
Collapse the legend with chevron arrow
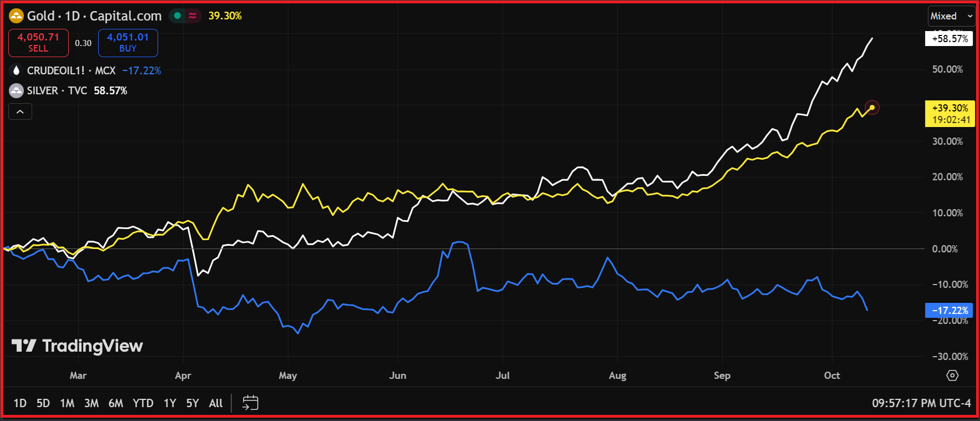pos(20,112)
